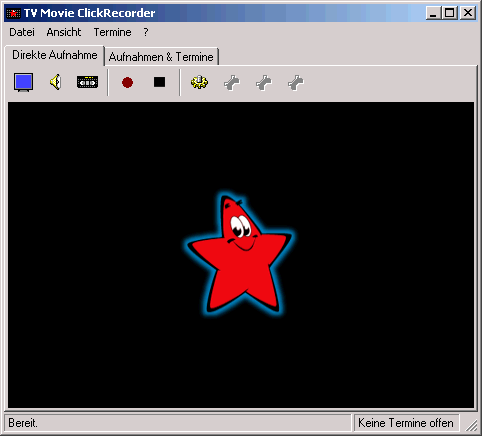482x436 pixels.
Task: Open settings via the yellow gear icon
Action: coord(199,82)
